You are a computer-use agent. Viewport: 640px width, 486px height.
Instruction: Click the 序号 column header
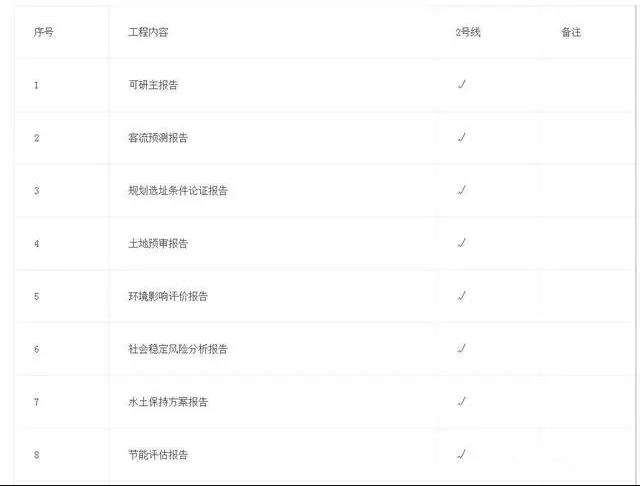44,32
